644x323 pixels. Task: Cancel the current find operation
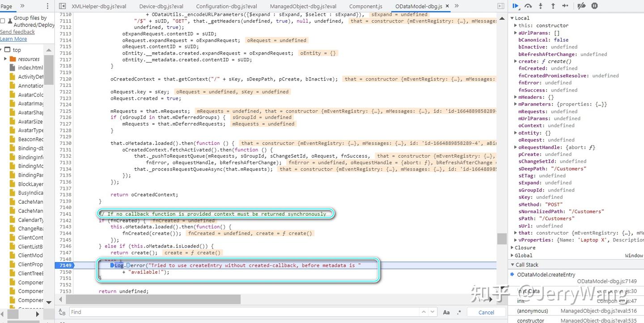click(x=486, y=312)
